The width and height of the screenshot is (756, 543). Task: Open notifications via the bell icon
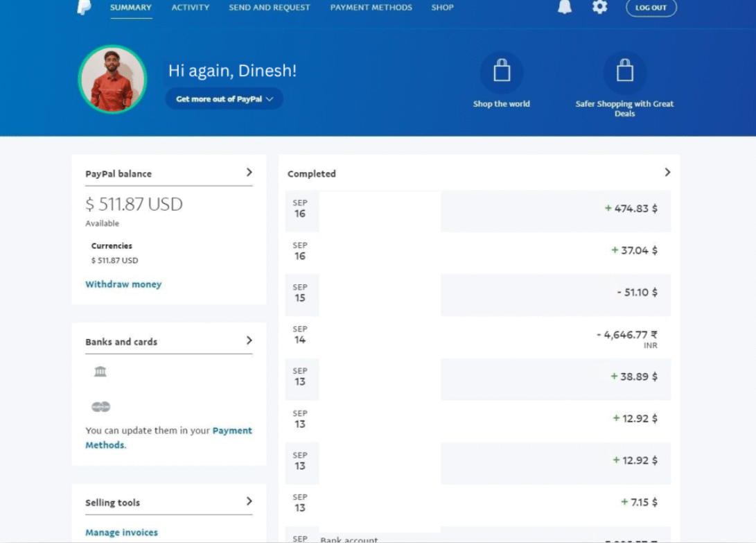click(564, 7)
